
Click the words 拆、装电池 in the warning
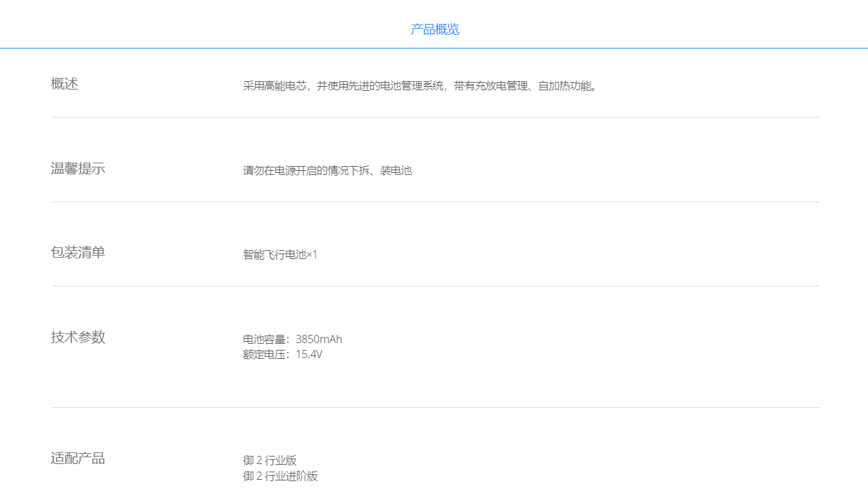click(386, 171)
